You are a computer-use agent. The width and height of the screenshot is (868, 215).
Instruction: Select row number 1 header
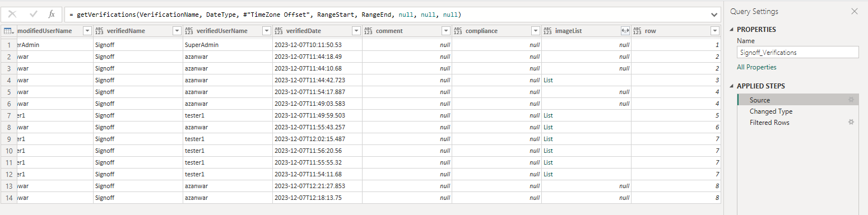pyautogui.click(x=8, y=45)
